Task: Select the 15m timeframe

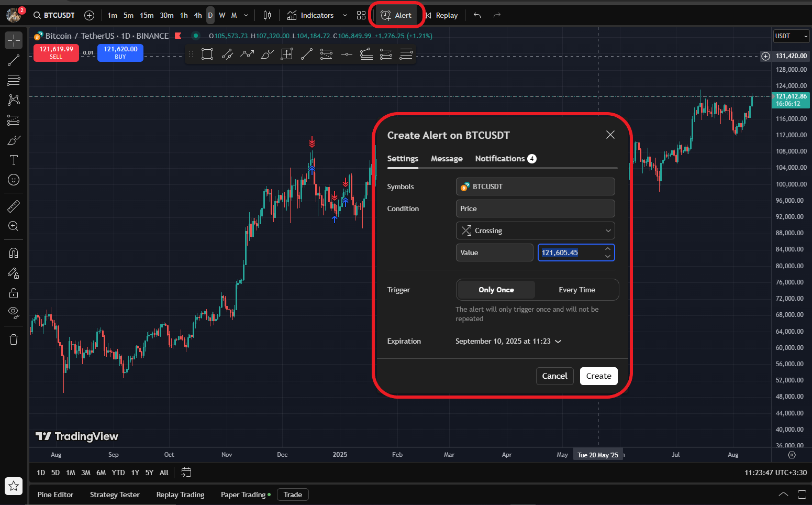Action: [147, 15]
